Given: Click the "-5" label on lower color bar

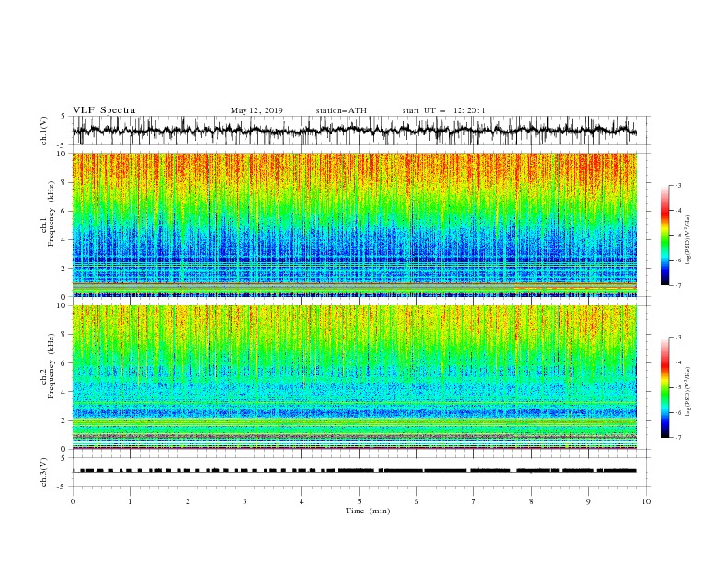Looking at the screenshot, I should [678, 387].
